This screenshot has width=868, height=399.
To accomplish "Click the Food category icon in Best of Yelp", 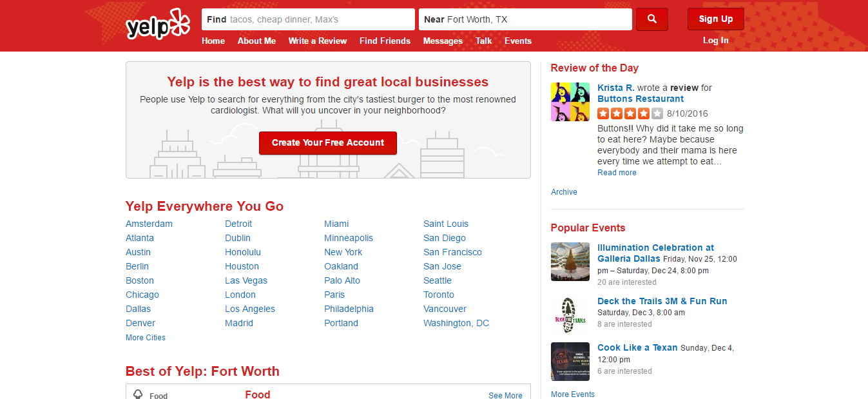I will (x=137, y=394).
